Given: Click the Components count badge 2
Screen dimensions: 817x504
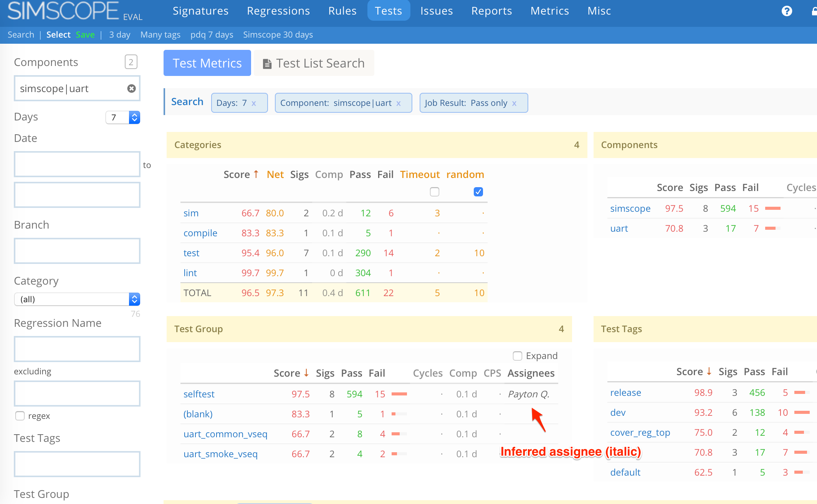Looking at the screenshot, I should (131, 62).
